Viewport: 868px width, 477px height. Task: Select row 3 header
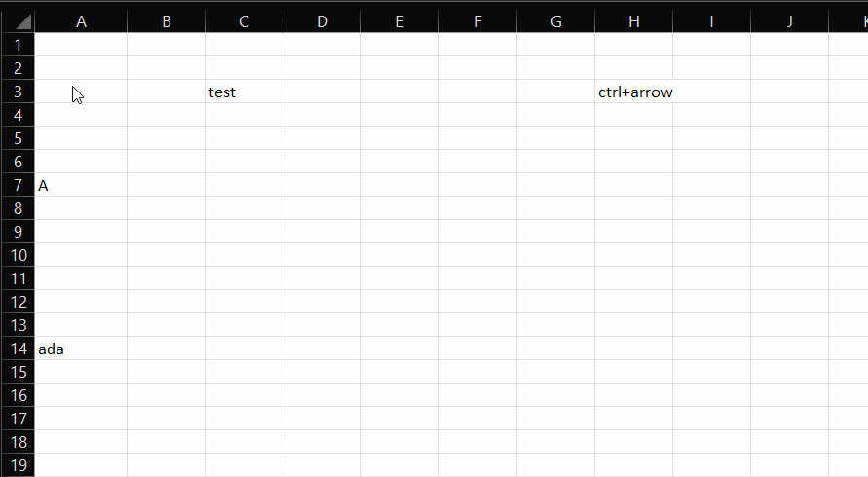[18, 92]
